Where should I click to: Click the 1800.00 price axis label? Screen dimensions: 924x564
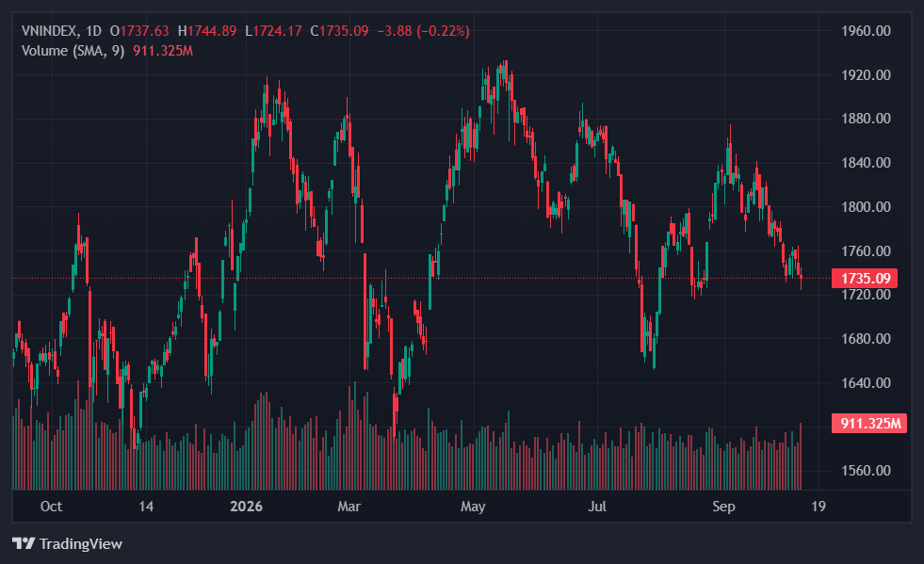coord(866,207)
